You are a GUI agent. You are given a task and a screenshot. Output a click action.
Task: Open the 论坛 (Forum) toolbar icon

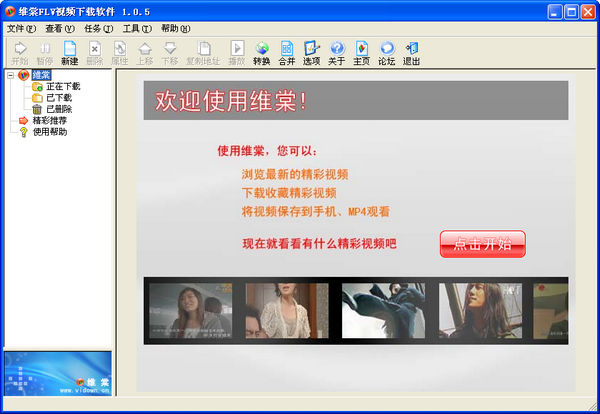[x=386, y=53]
